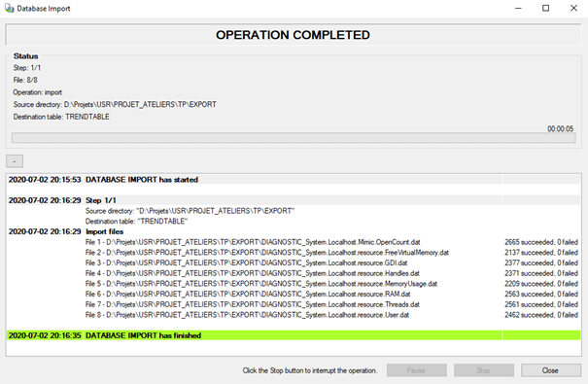Click 'Destination table: TRENDTABLE' in Status

point(61,117)
